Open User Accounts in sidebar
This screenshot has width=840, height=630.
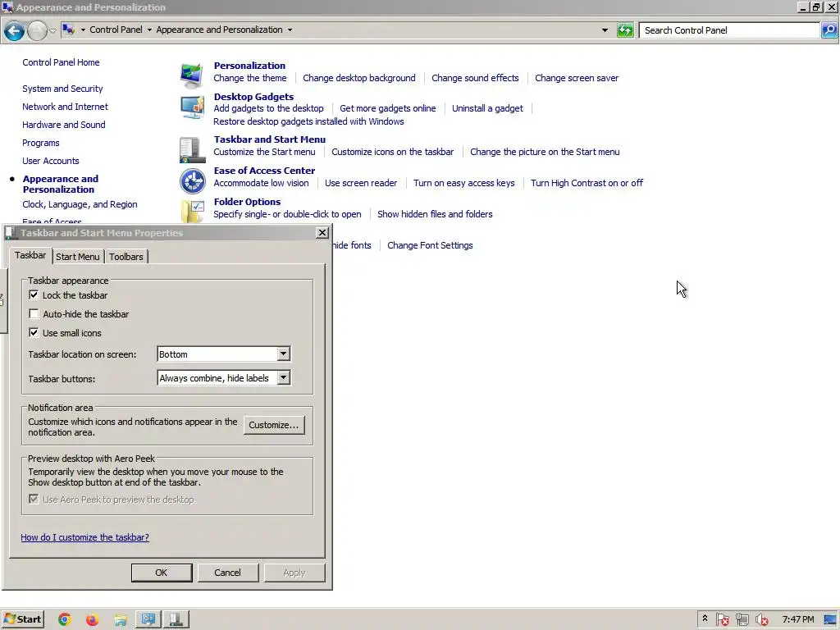pyautogui.click(x=50, y=161)
